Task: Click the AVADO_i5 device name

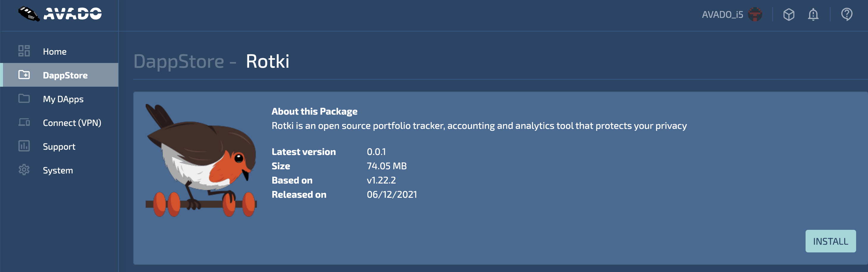Action: tap(722, 15)
